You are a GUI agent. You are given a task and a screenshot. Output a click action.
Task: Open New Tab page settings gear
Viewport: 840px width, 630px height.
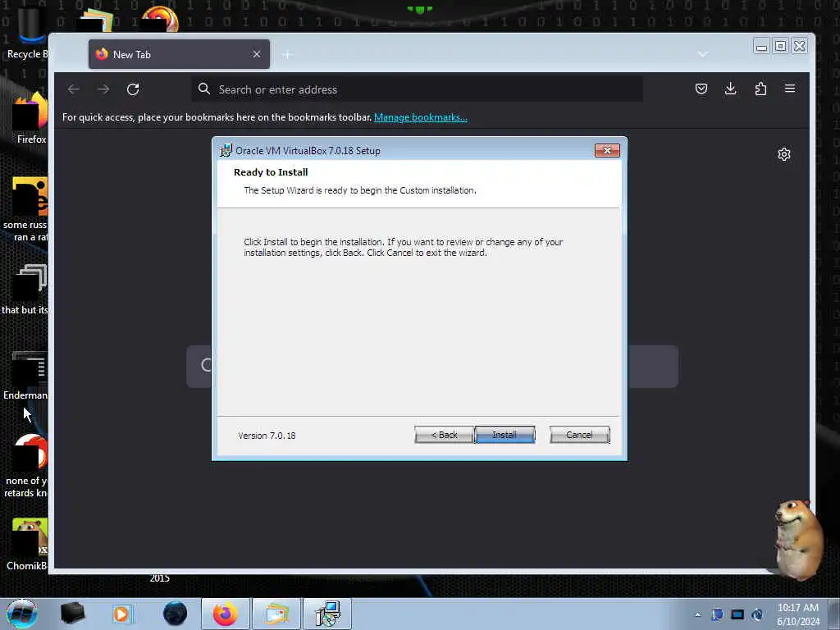point(783,154)
